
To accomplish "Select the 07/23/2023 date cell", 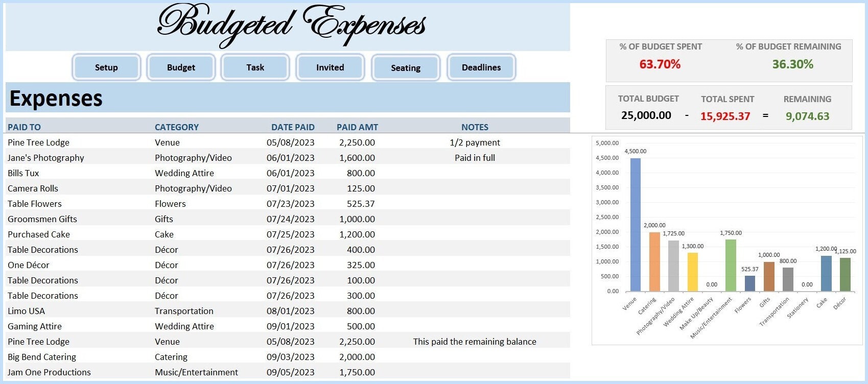I will pyautogui.click(x=291, y=204).
